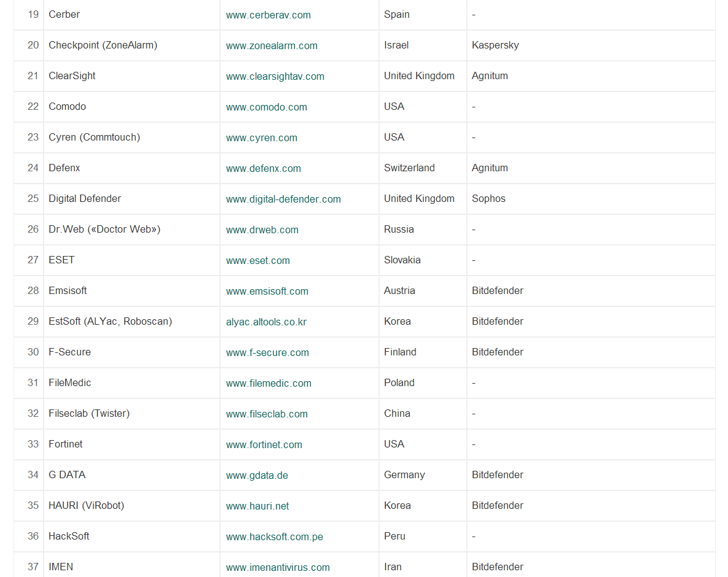Open the www.fortinet.com link

click(264, 444)
